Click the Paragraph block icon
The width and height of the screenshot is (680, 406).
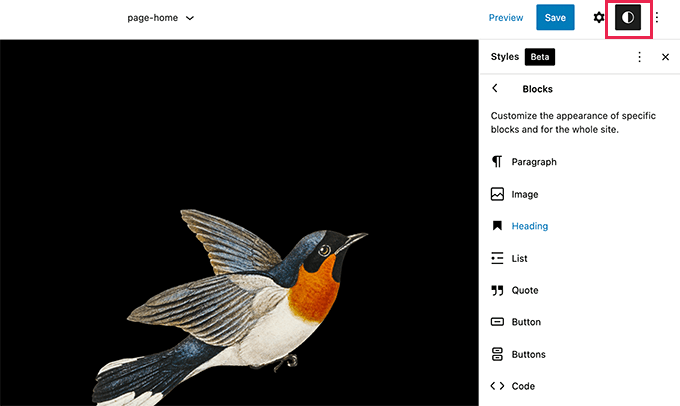(497, 162)
